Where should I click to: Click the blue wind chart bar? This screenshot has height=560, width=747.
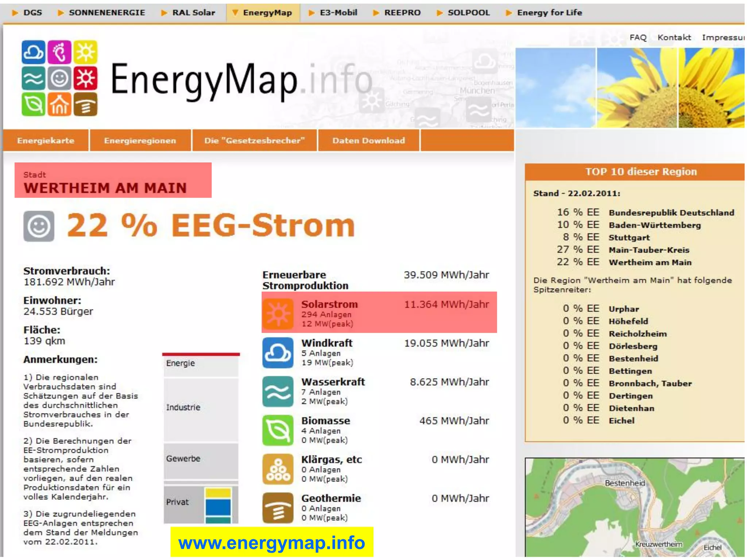click(x=218, y=507)
